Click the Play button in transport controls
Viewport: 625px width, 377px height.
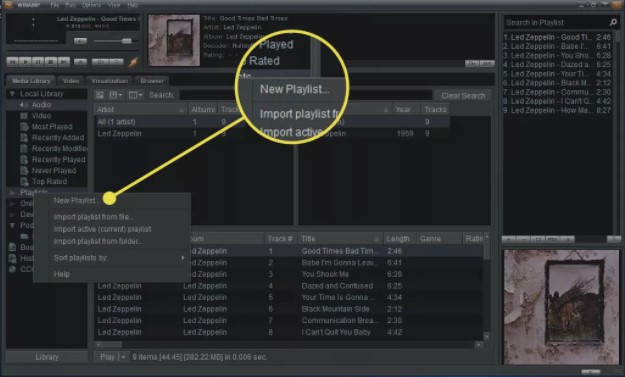tap(26, 62)
